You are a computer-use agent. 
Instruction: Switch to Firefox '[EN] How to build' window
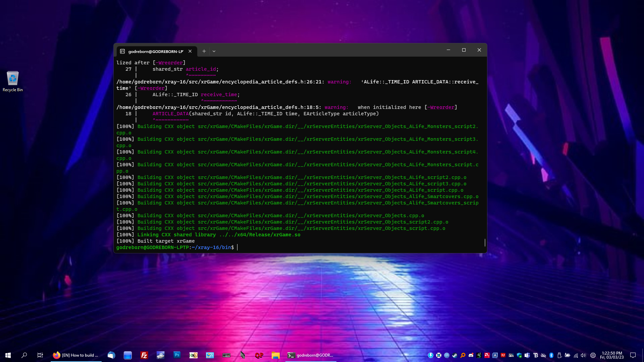[x=76, y=355]
